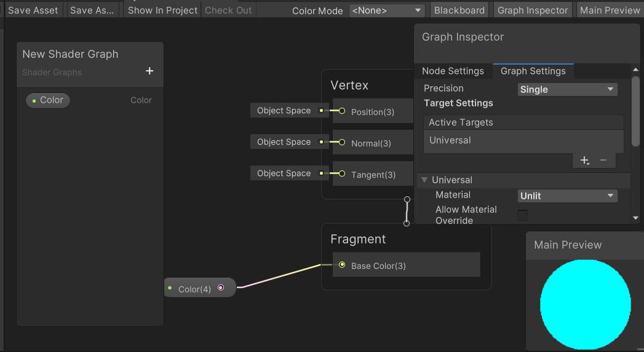Add a new property with the plus icon
This screenshot has width=644, height=352.
[x=149, y=71]
